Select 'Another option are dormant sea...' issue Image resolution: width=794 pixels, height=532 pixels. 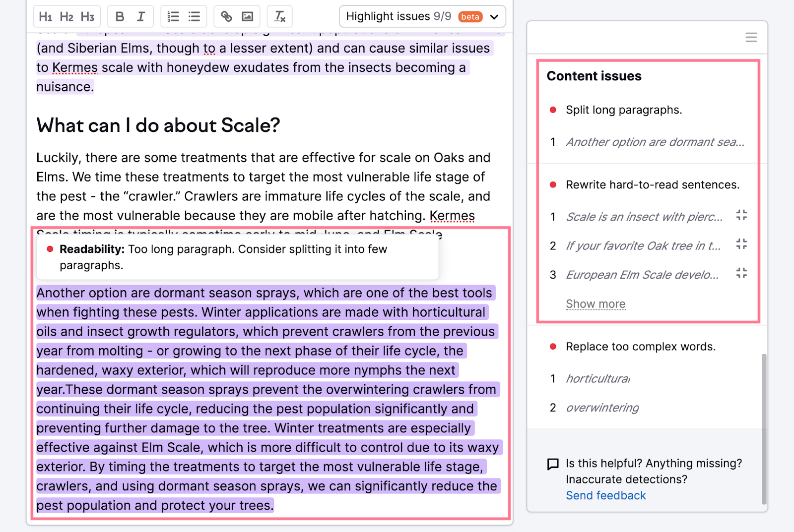pos(655,142)
